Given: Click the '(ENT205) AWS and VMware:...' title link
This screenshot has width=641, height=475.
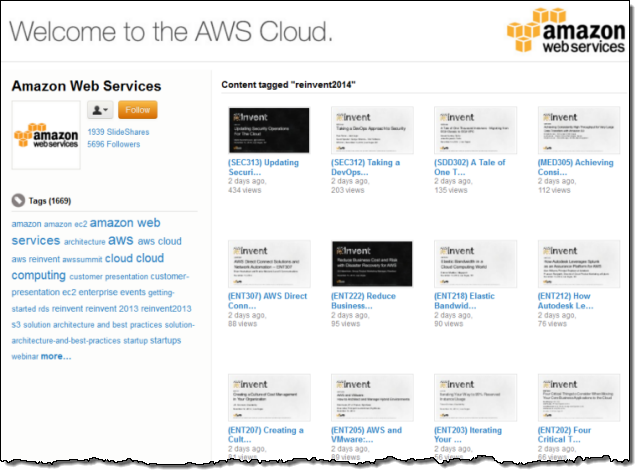Looking at the screenshot, I should point(366,435).
